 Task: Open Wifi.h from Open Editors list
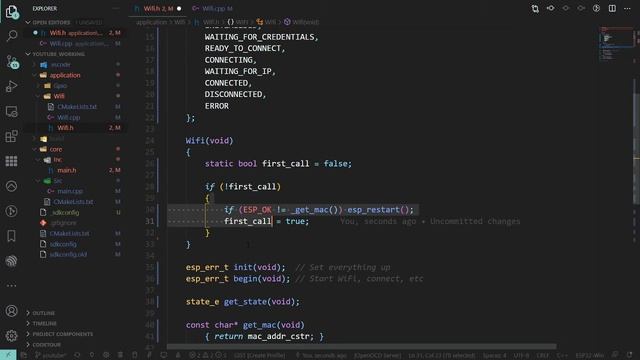(76, 33)
